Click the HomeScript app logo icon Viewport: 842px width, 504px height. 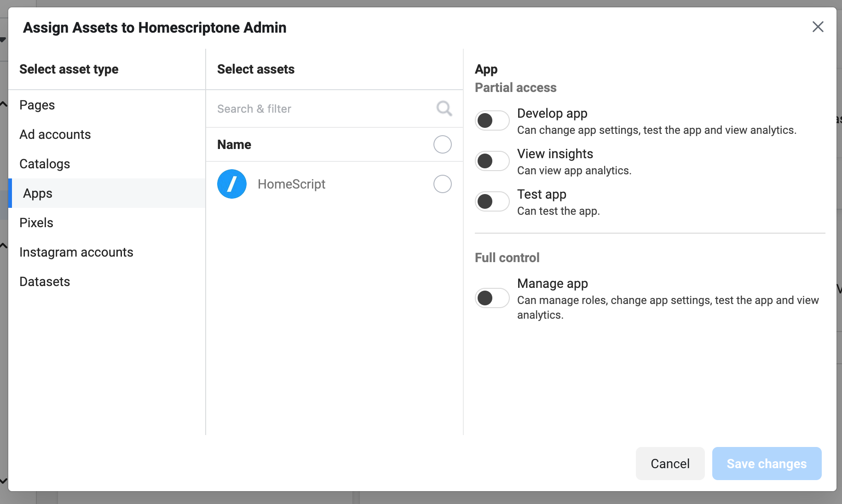tap(232, 184)
